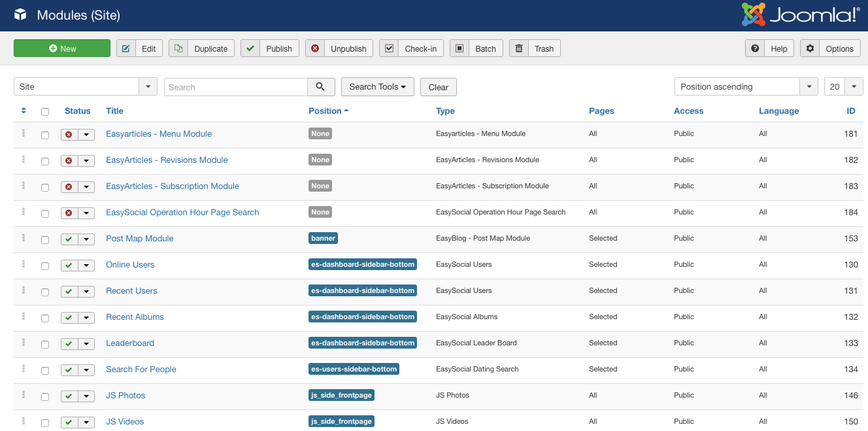The height and width of the screenshot is (431, 868).
Task: Open the Site client dropdown
Action: [x=86, y=86]
